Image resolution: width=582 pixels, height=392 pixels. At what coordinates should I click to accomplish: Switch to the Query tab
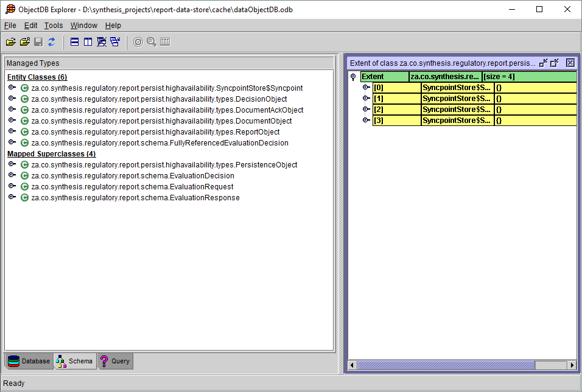[x=116, y=361]
